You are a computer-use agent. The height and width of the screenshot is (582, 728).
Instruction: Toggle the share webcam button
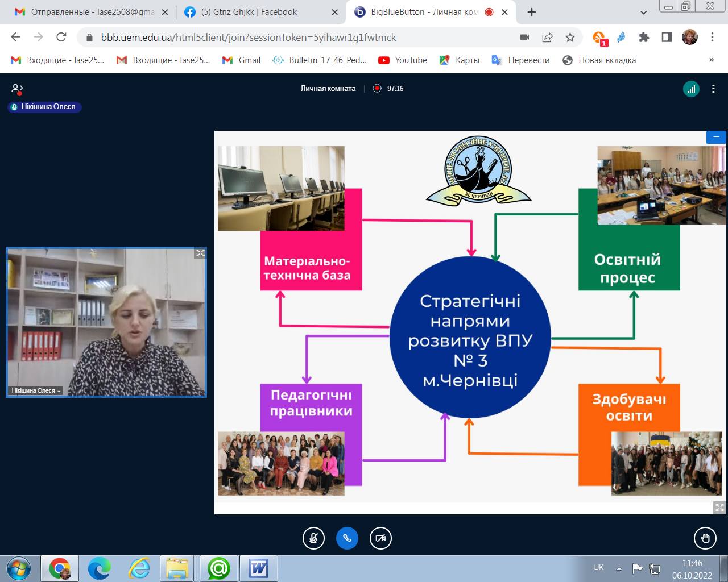pos(380,538)
